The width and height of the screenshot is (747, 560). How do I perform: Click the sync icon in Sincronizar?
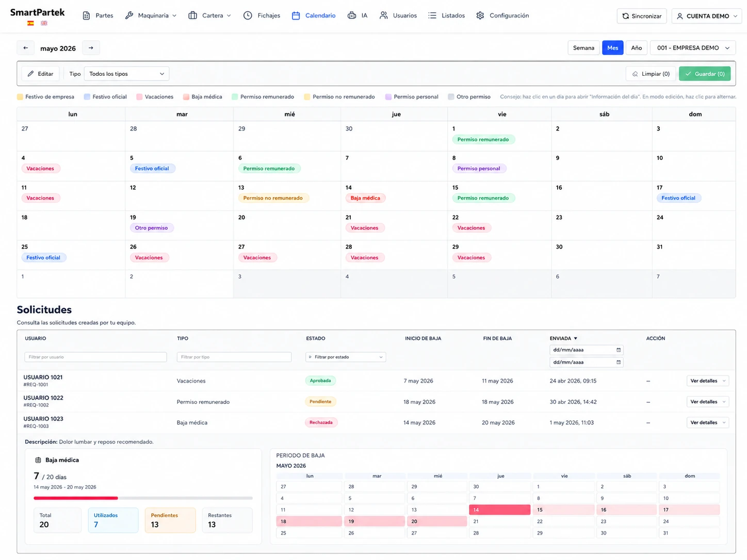tap(626, 16)
